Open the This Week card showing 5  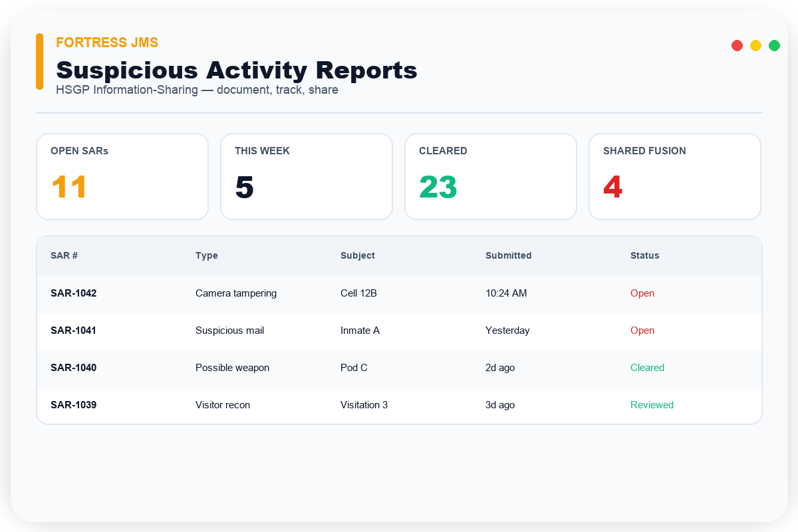click(x=307, y=176)
